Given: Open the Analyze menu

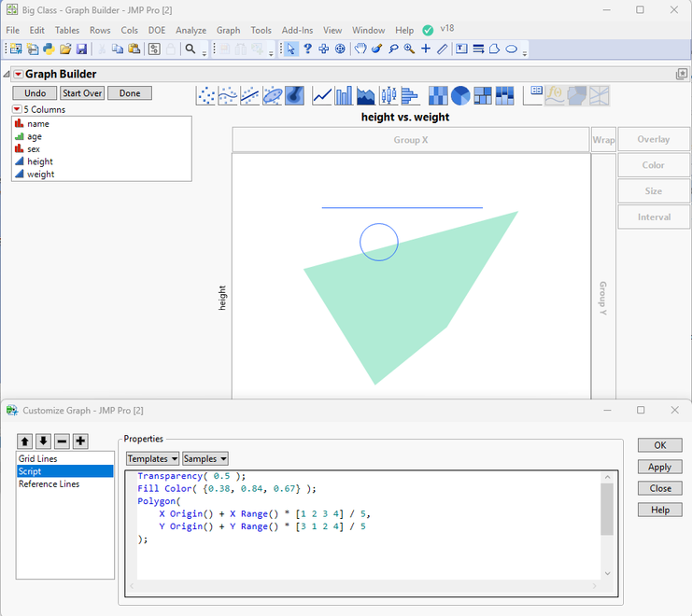Looking at the screenshot, I should coord(191,30).
